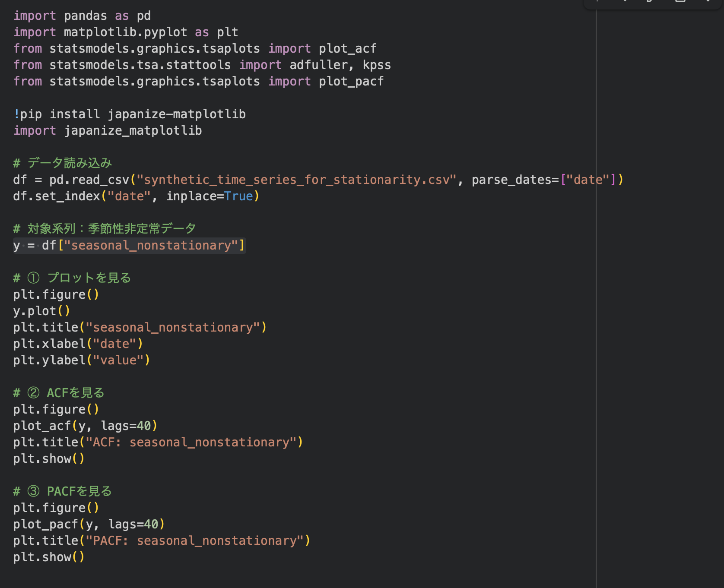Click the 'kpss' import name
The image size is (724, 588).
tap(377, 65)
